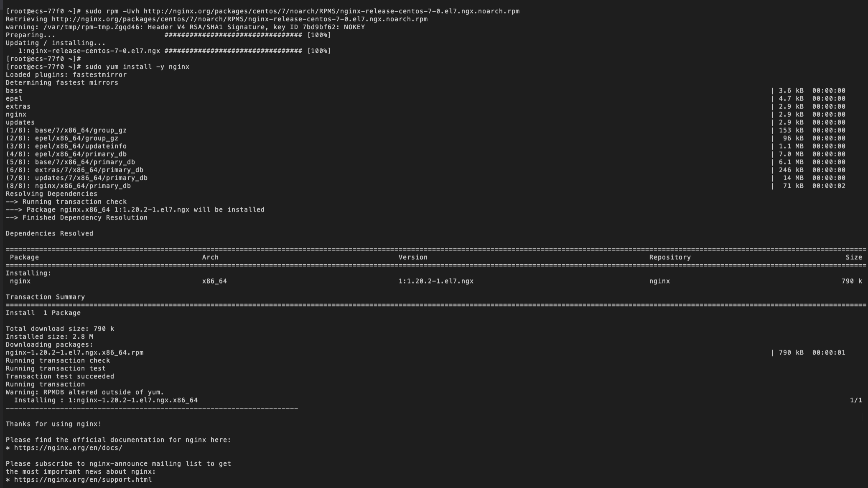Click the '790 k' size cell in table

pyautogui.click(x=852, y=281)
